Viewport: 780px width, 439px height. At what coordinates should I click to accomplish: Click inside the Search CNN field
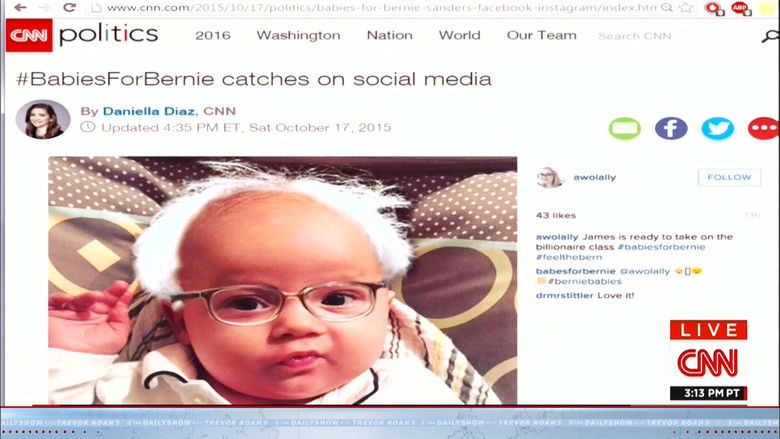pos(640,37)
